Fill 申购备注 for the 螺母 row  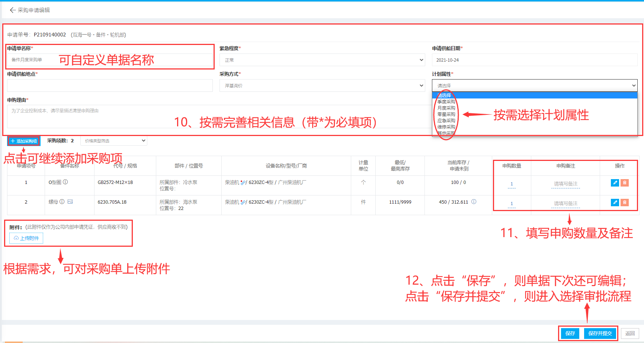pyautogui.click(x=565, y=204)
